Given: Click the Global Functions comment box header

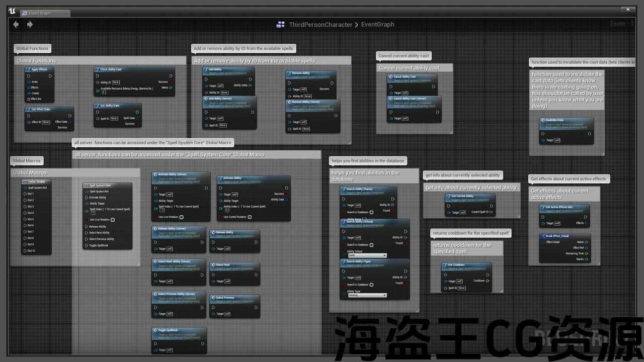Looking at the screenshot, I should 36,61.
